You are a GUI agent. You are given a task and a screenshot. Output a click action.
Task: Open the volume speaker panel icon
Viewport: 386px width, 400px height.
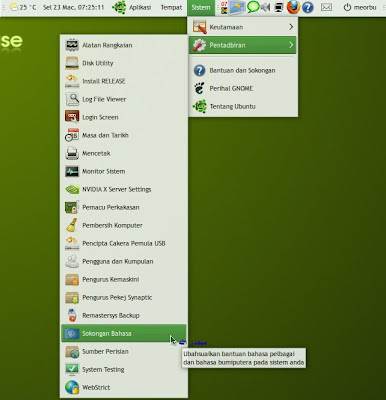point(265,7)
